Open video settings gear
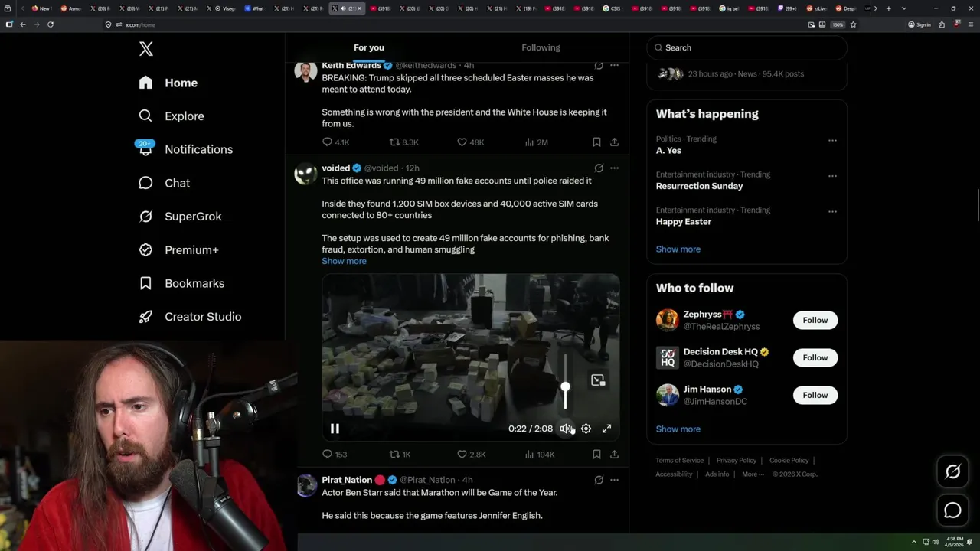 click(x=586, y=429)
